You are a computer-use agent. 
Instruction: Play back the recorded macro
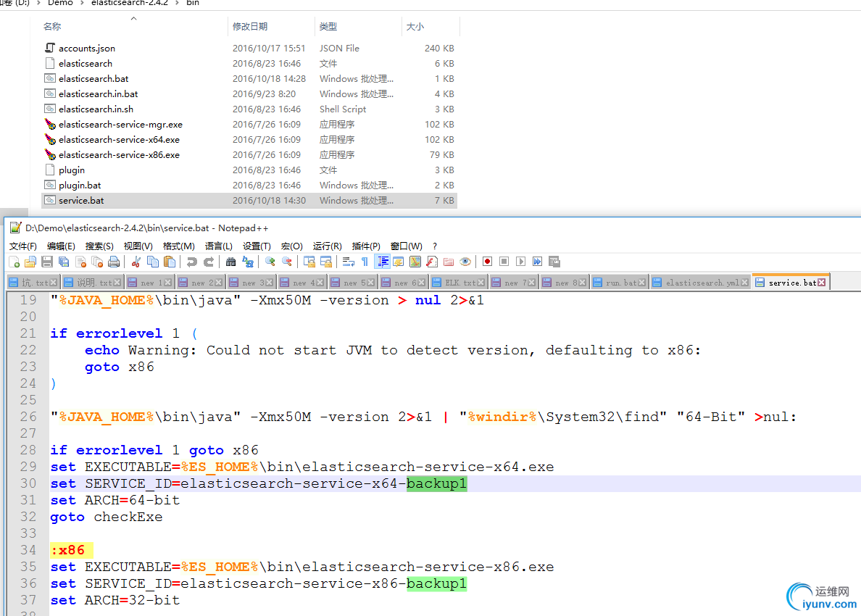[x=520, y=262]
